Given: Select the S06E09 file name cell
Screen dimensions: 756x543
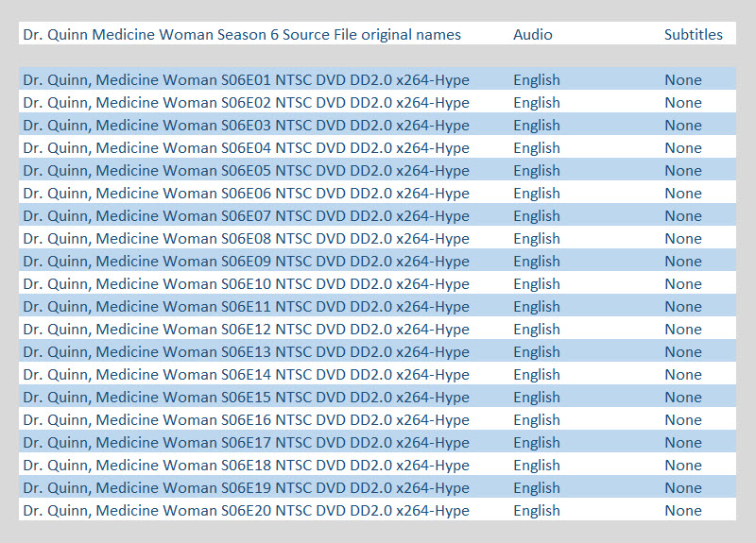Looking at the screenshot, I should click(x=246, y=261).
